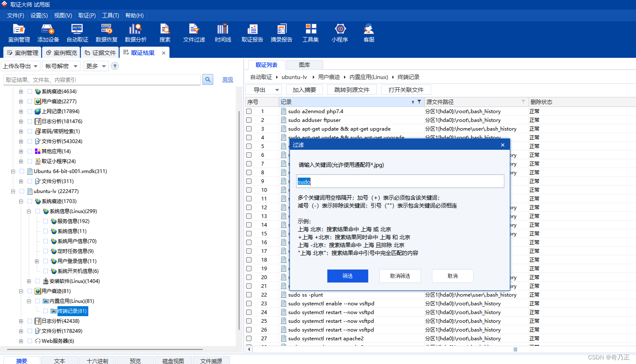Open the 时间线 tool icon
636x364 pixels.
coord(223,33)
